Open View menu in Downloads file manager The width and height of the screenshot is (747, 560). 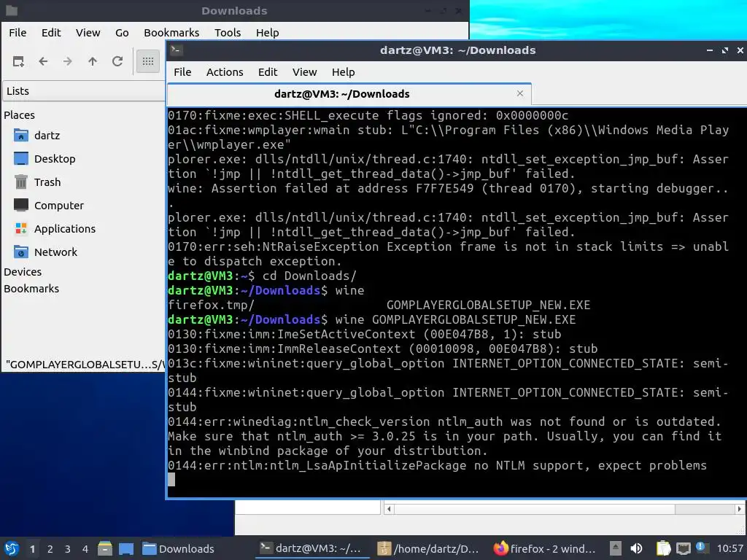point(88,32)
